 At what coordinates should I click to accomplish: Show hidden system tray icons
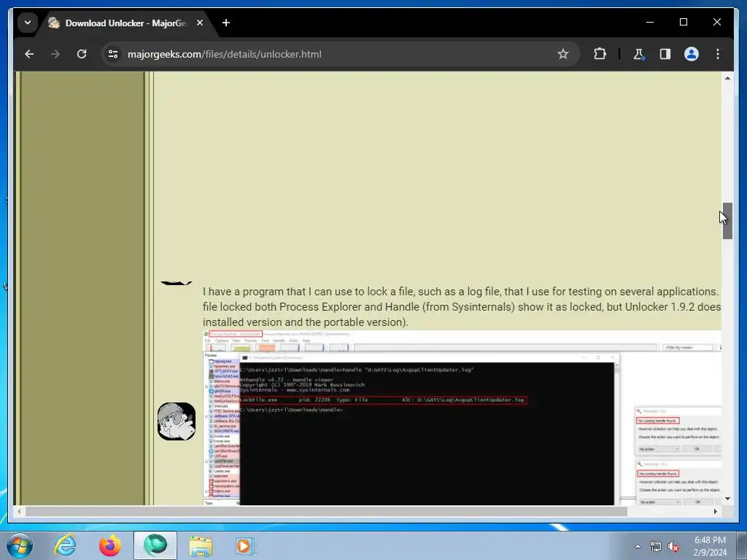[x=638, y=546]
